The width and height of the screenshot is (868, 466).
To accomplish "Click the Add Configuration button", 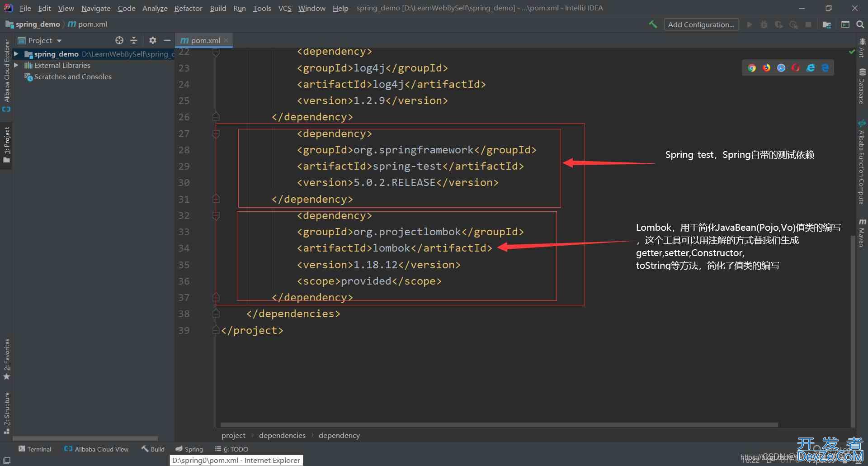I will 701,24.
